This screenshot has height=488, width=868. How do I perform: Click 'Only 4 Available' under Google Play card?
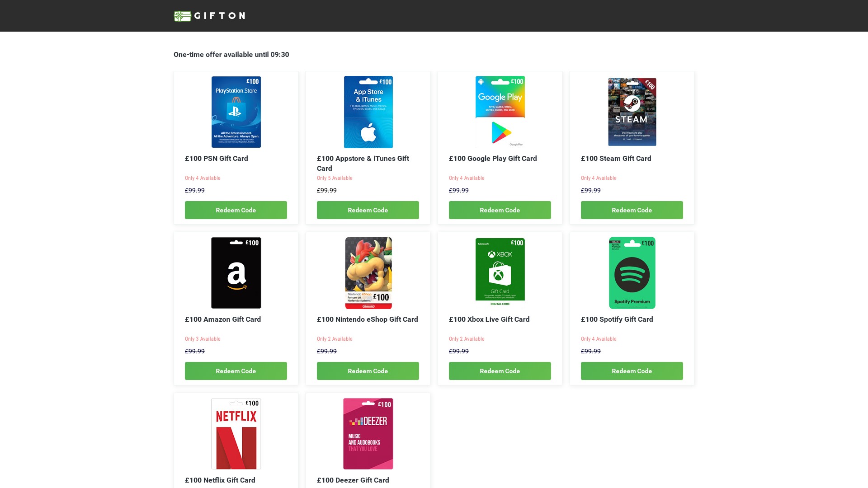pyautogui.click(x=467, y=178)
